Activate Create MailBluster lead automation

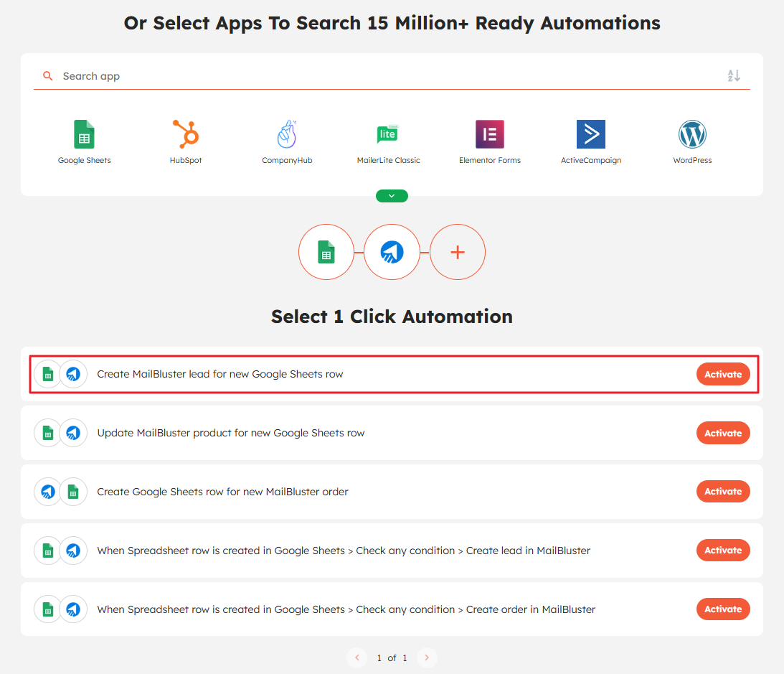tap(723, 374)
